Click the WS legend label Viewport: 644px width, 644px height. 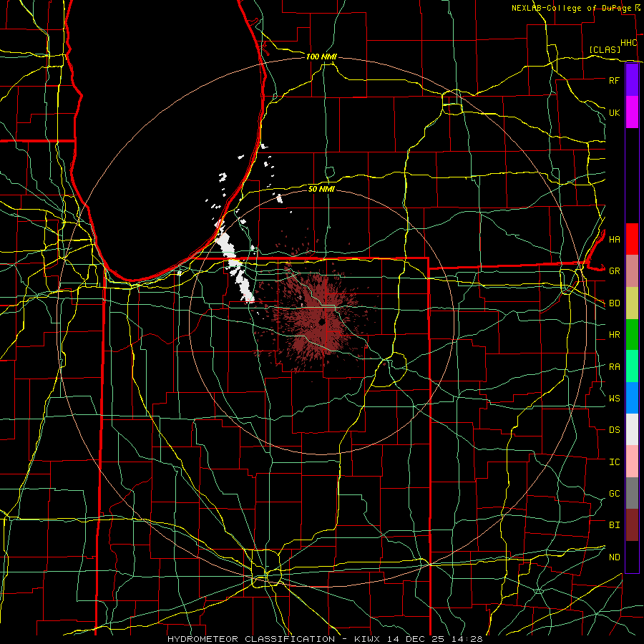(614, 398)
